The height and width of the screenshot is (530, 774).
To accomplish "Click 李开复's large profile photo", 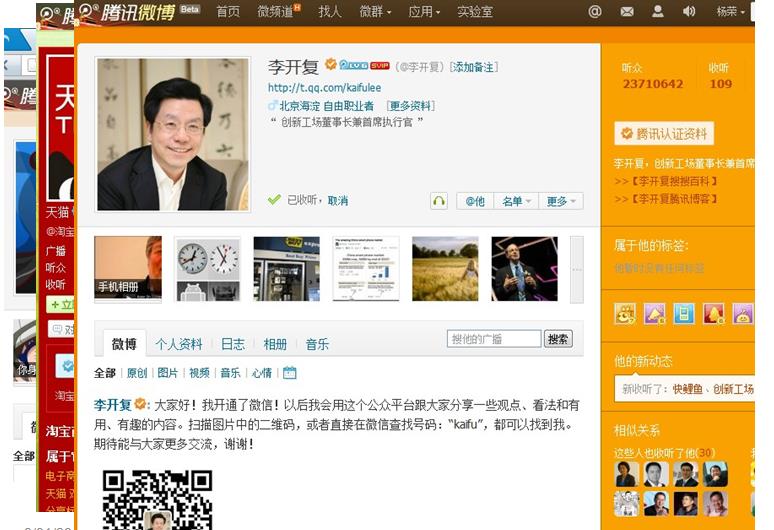I will (173, 134).
